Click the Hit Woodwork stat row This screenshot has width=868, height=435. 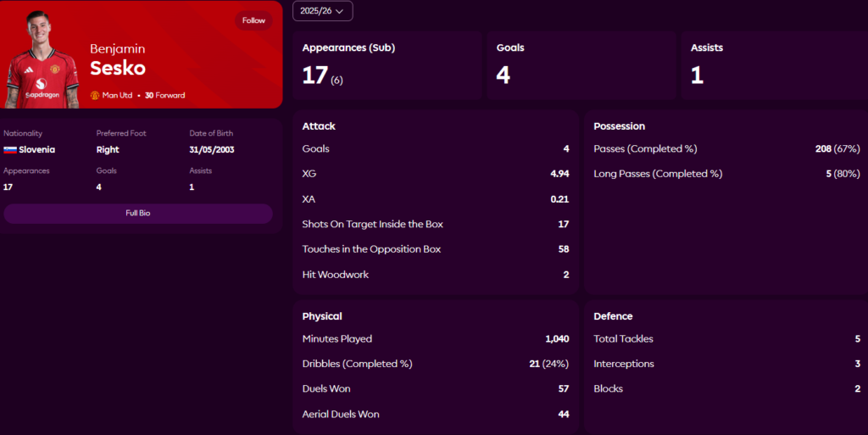tap(435, 275)
